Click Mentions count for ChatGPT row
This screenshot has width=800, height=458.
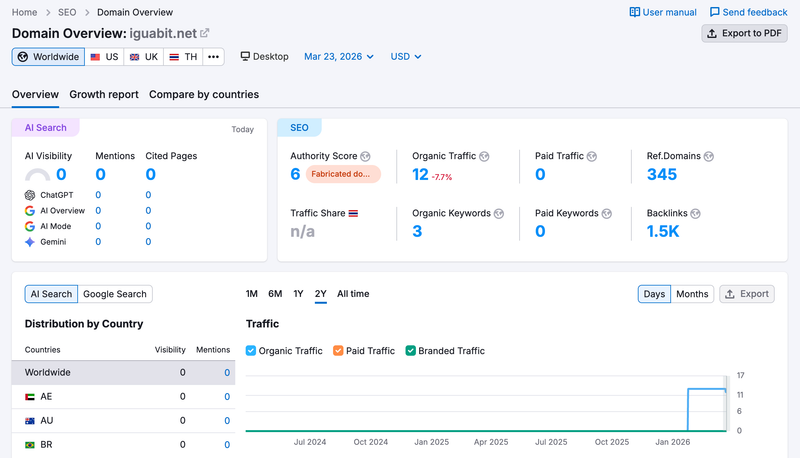[98, 195]
